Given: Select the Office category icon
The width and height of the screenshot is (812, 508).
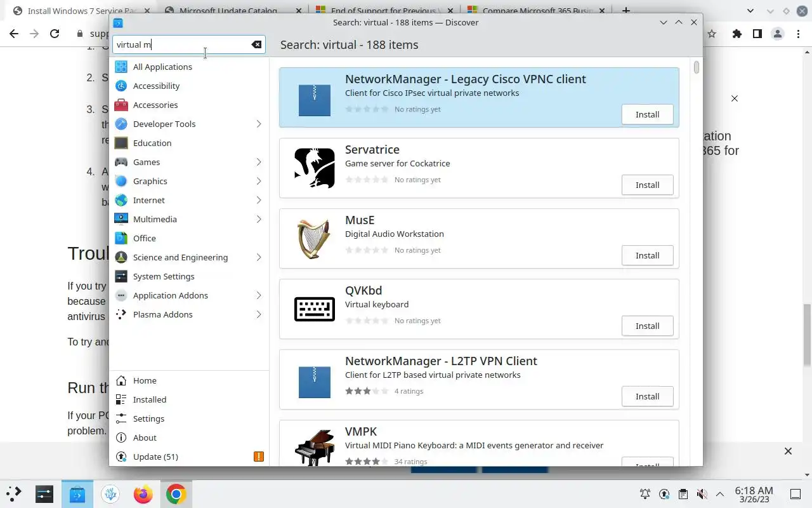Looking at the screenshot, I should pos(121,238).
